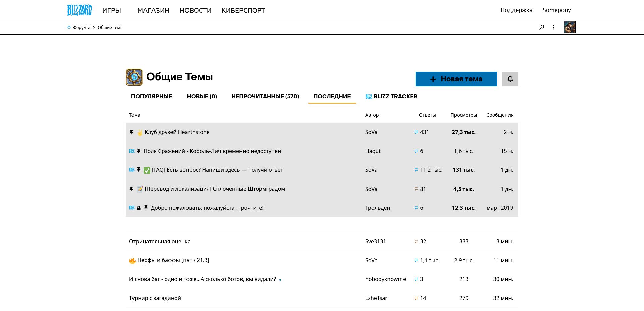Open topic Клуб друзей Hearthstone
Viewport: 644px width, 311px height.
tap(177, 132)
